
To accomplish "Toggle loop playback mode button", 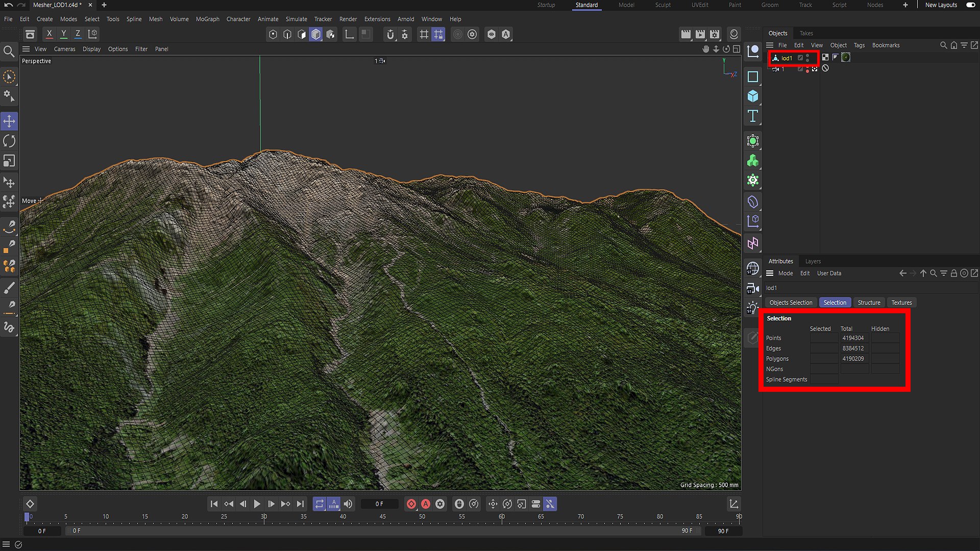I will pyautogui.click(x=320, y=504).
